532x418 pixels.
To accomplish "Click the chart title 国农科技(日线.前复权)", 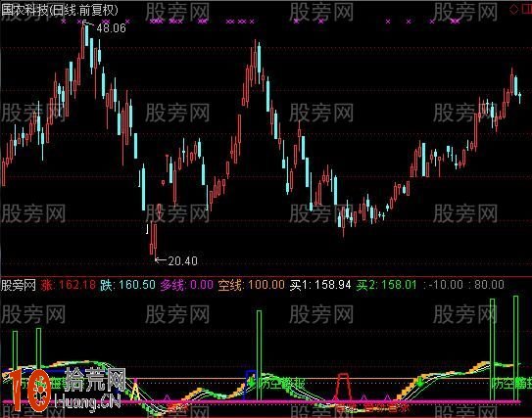I will point(60,10).
